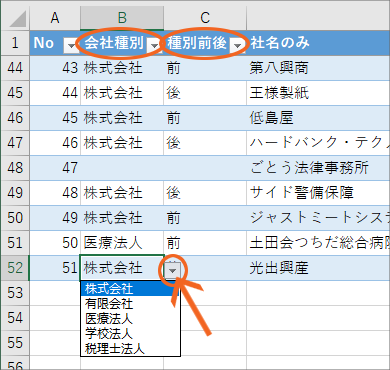
Task: Select row 47 header
Action: (15, 143)
